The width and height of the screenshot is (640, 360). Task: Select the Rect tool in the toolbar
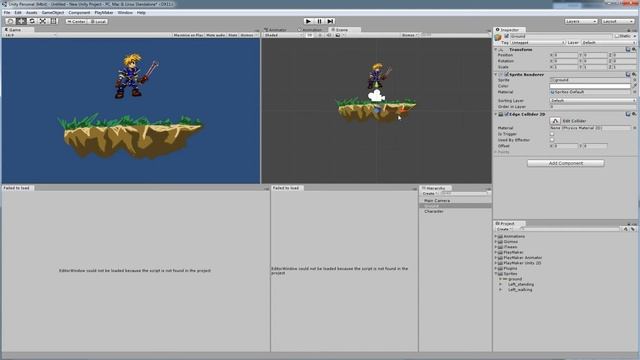[53, 21]
